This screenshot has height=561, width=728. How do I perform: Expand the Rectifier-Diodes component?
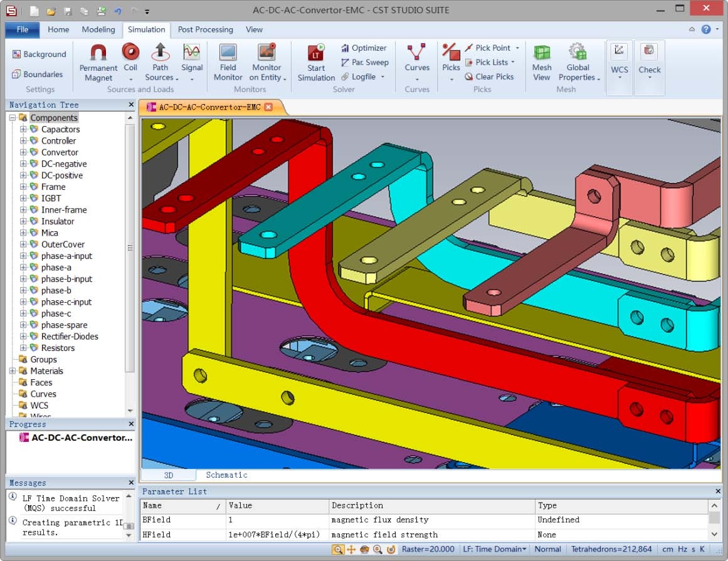pos(23,337)
